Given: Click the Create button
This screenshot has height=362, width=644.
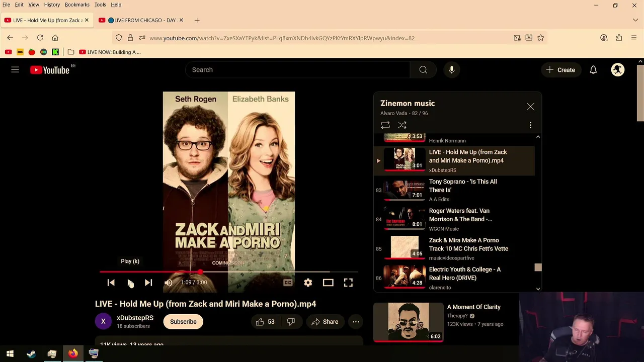Looking at the screenshot, I should (x=561, y=70).
